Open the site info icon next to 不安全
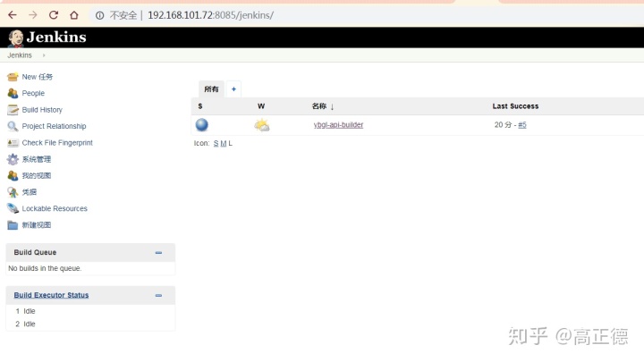644x362 pixels. pos(100,15)
